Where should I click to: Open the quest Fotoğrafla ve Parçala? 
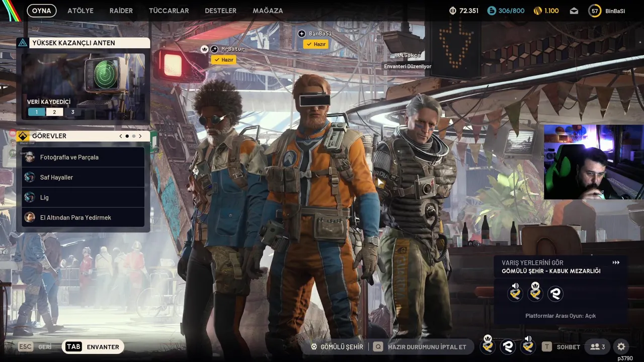(83, 157)
